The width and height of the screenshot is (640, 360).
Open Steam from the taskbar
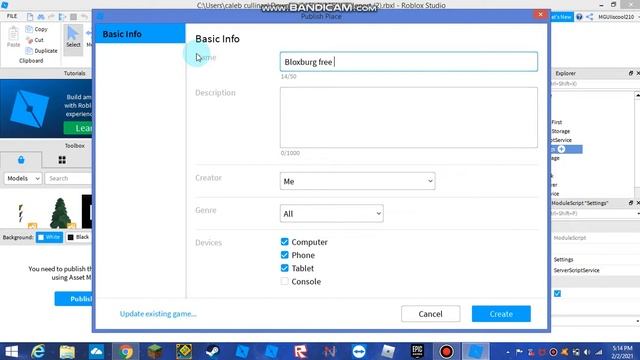[x=213, y=351]
